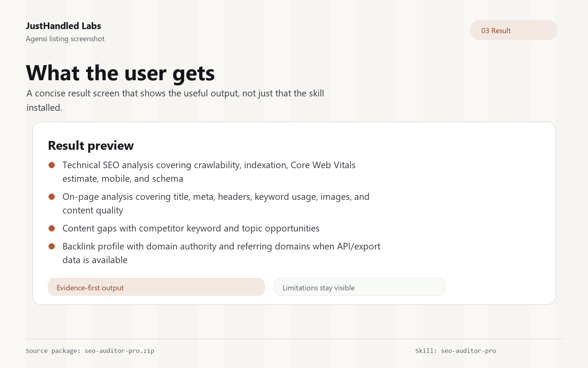Image resolution: width=588 pixels, height=368 pixels.
Task: Click the bullet dot beside Backlink profile
Action: [52, 247]
